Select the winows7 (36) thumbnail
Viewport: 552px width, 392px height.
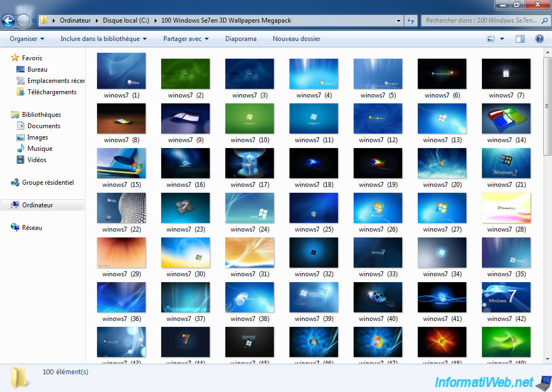coord(121,297)
